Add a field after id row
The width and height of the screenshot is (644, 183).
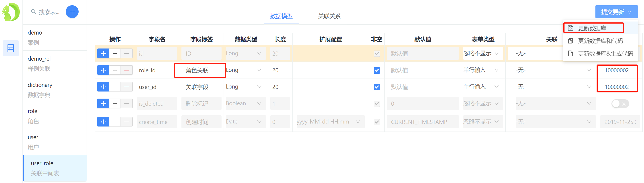click(115, 54)
